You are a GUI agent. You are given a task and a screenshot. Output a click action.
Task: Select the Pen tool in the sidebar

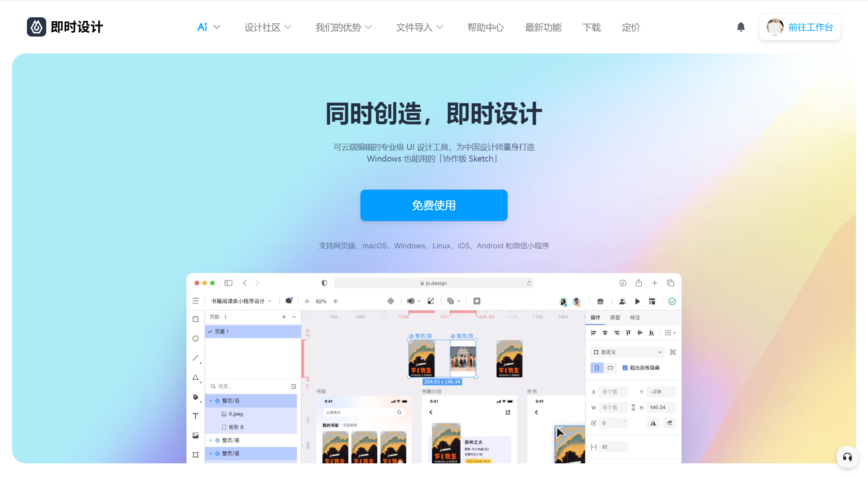pos(196,397)
